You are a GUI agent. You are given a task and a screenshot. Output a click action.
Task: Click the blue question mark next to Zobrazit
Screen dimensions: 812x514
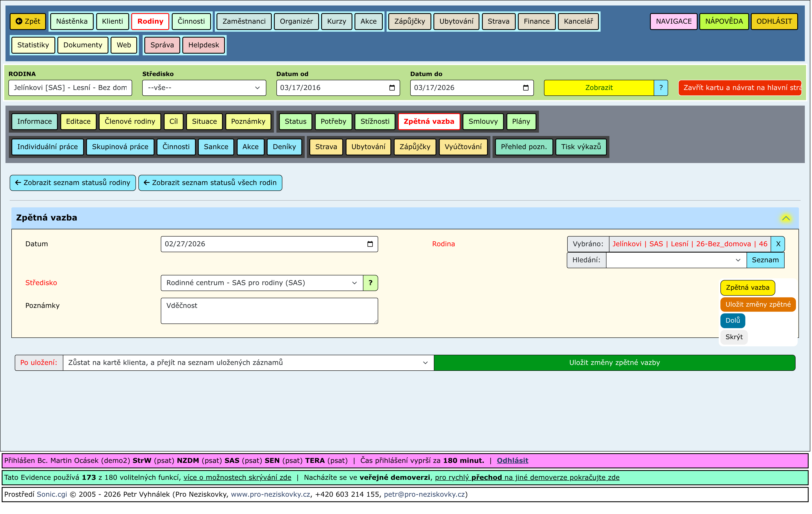661,88
